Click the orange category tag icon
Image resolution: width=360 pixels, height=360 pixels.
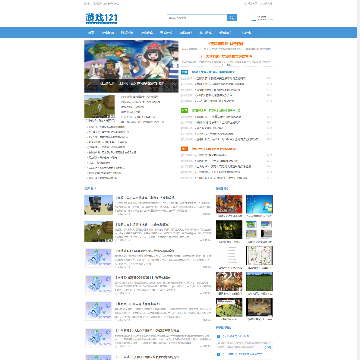pyautogui.click(x=184, y=149)
